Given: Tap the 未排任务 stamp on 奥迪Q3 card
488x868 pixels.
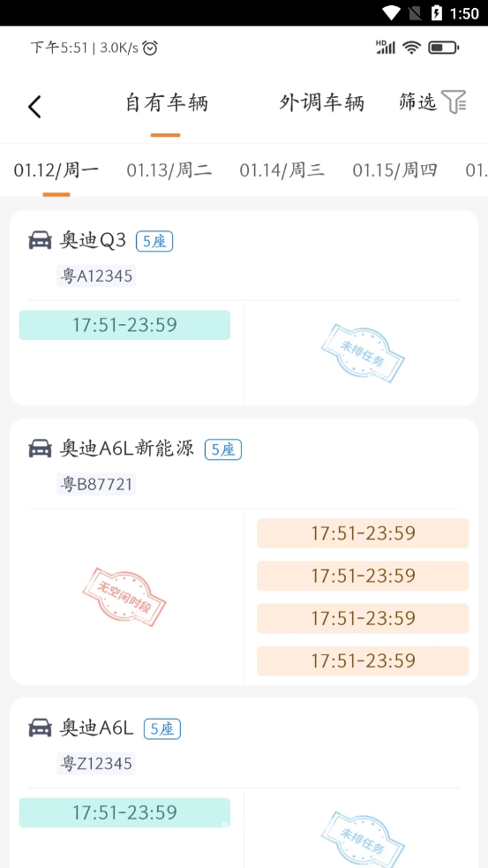Looking at the screenshot, I should point(363,353).
